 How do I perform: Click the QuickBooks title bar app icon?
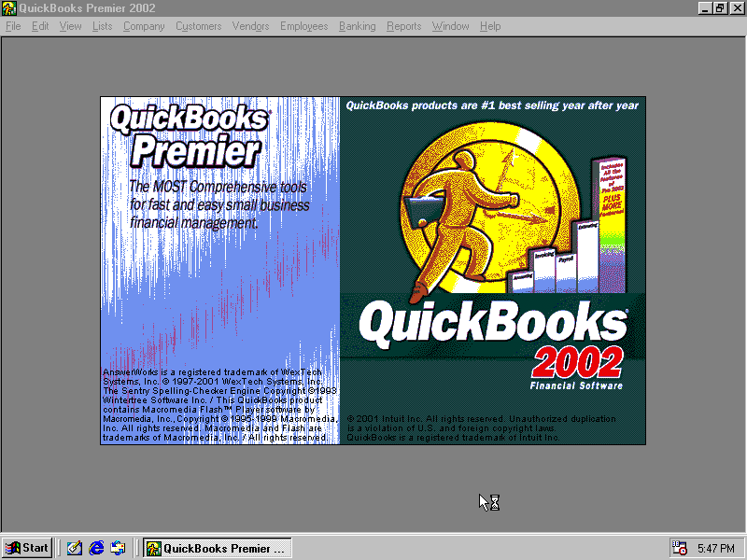click(x=8, y=8)
